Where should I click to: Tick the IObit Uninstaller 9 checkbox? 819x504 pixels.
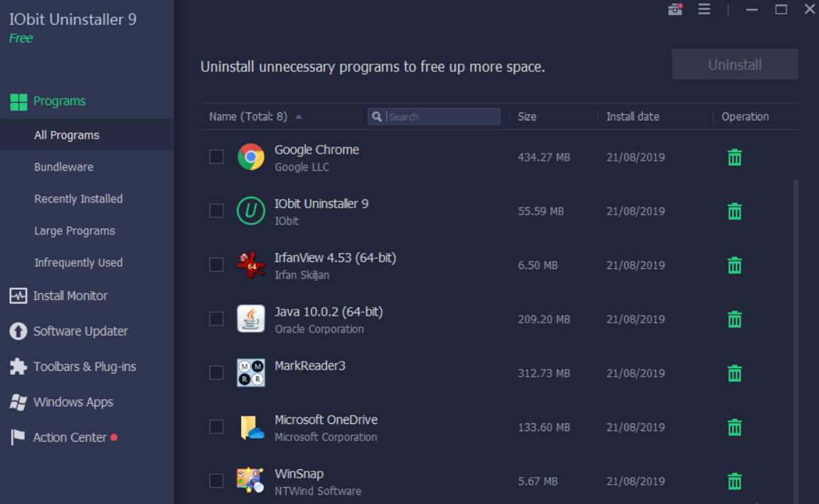click(216, 210)
